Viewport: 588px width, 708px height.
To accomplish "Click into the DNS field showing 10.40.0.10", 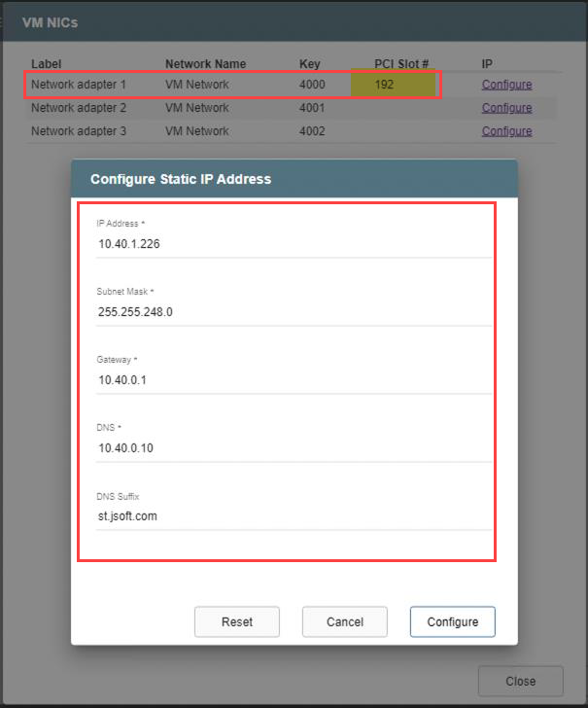I will pos(292,448).
